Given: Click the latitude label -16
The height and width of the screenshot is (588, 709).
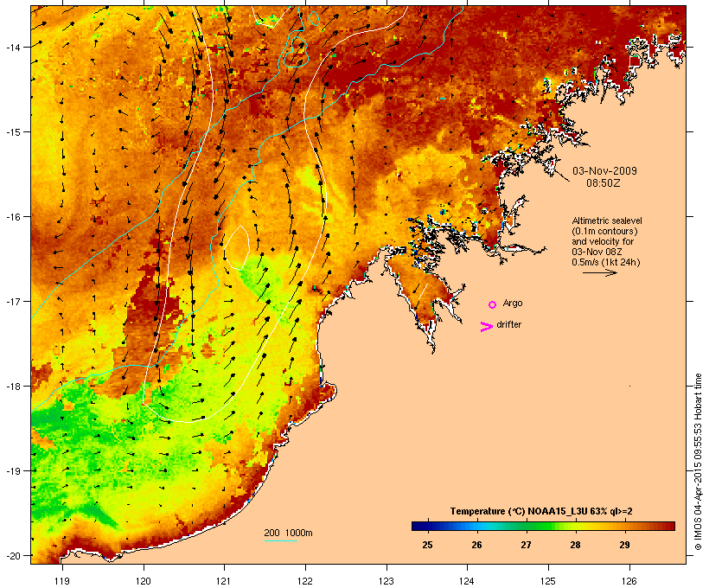Looking at the screenshot, I should (x=13, y=217).
